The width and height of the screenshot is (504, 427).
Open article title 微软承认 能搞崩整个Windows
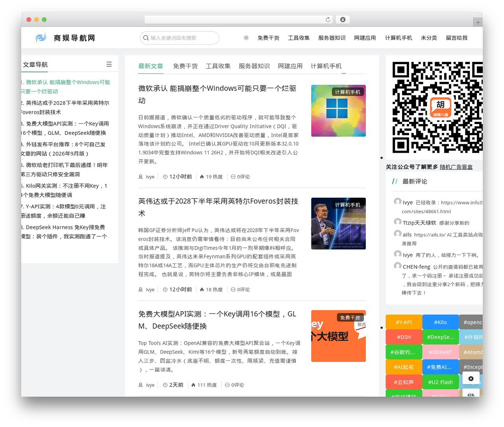218,95
